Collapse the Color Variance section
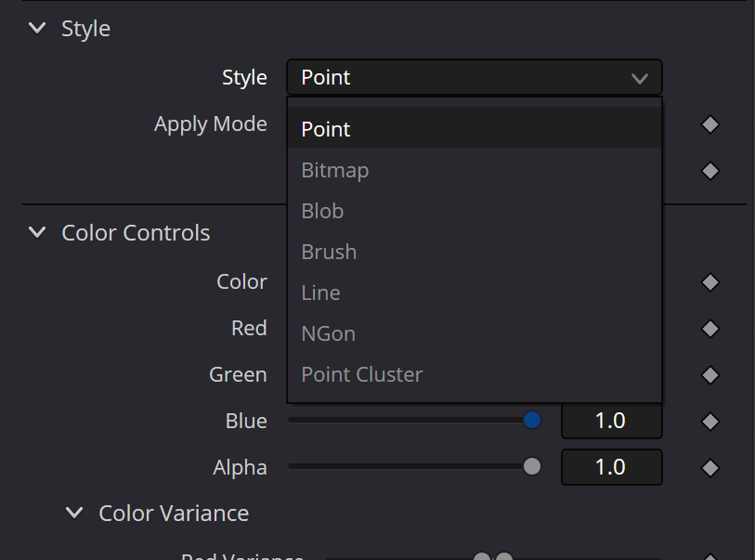Viewport: 755px width, 560px height. pyautogui.click(x=74, y=513)
